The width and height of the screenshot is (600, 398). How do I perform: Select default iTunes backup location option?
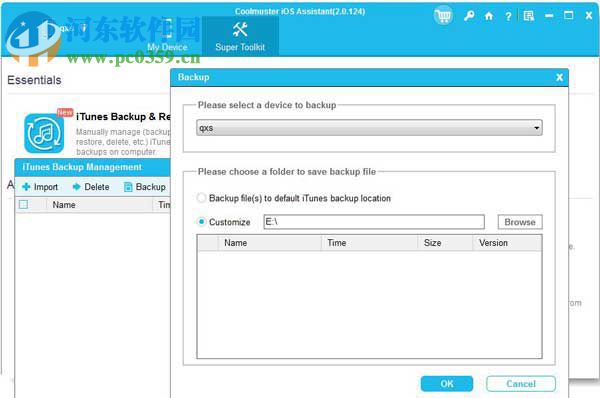pyautogui.click(x=201, y=198)
